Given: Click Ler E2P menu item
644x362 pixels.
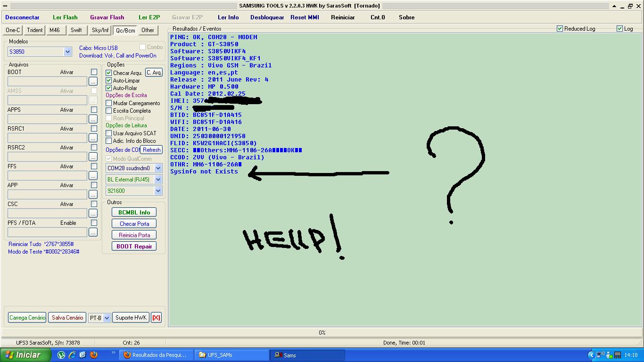Looking at the screenshot, I should coord(149,17).
